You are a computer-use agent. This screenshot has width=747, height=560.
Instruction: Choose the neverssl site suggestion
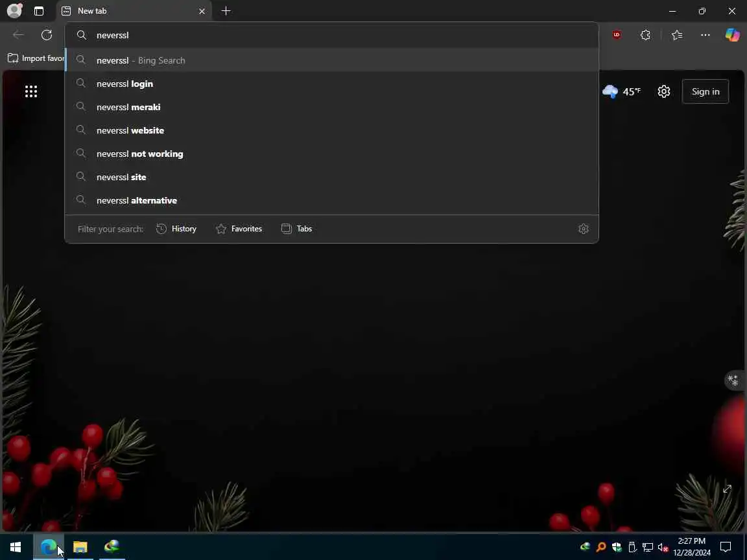331,177
